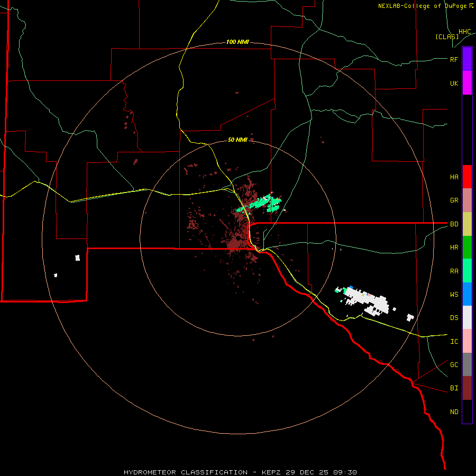This screenshot has width=476, height=476.
Task: Click the GR legend label
Action: (x=454, y=200)
